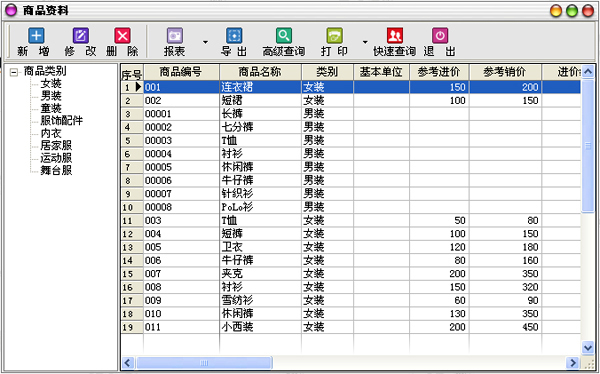
Task: Select the PoLo衫 product cell
Action: (x=260, y=207)
